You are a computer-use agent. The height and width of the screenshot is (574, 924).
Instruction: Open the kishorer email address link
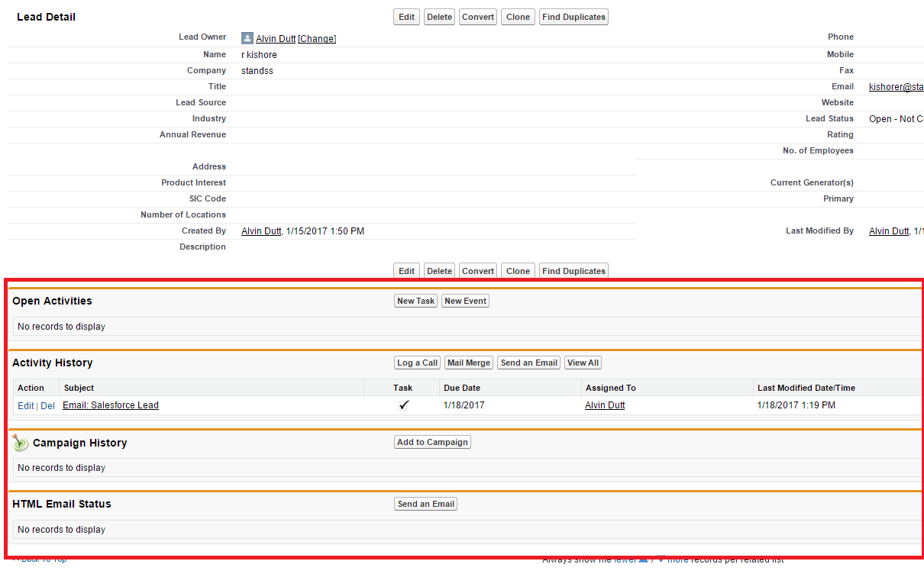[897, 87]
